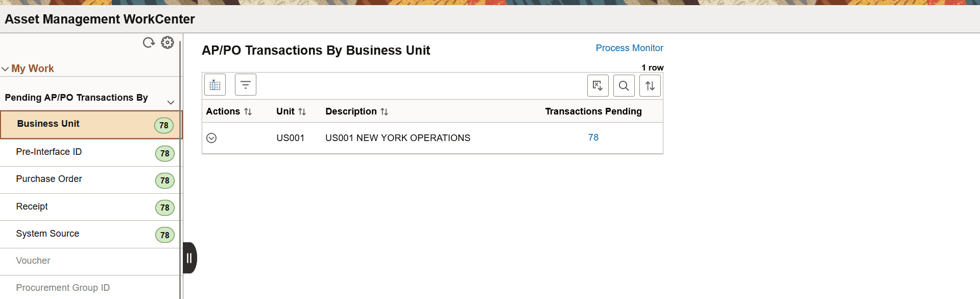Viewport: 980px width, 299px height.
Task: Collapse the Pending AP/PO Transactions By section
Action: click(171, 102)
